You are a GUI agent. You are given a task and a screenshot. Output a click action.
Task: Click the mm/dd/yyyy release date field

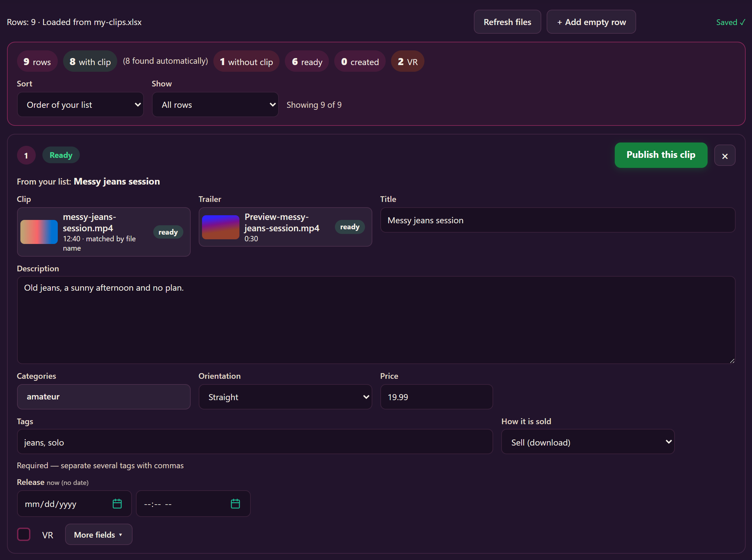74,504
